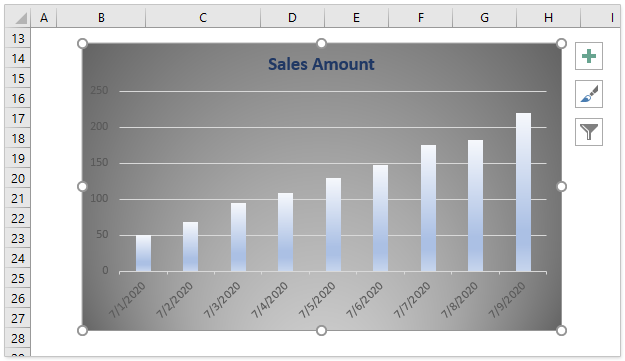Screen dimensions: 625x361
Task: Select column F header
Action: 421,18
